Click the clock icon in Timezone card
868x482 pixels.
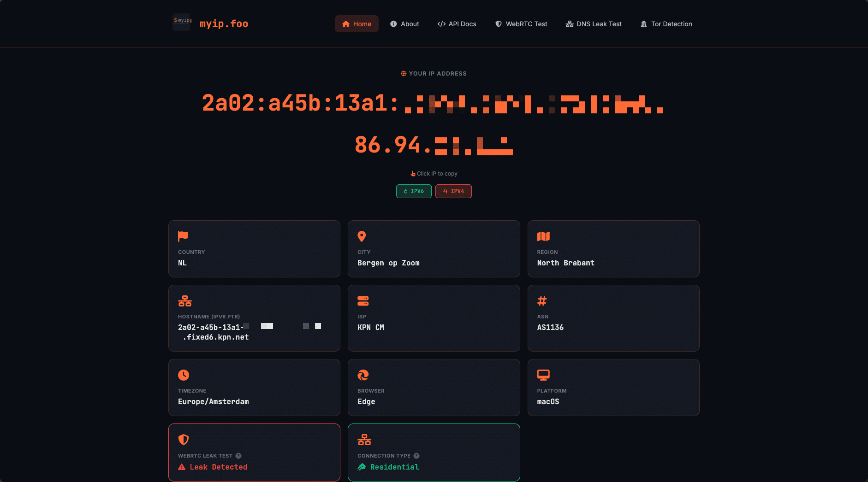click(184, 375)
